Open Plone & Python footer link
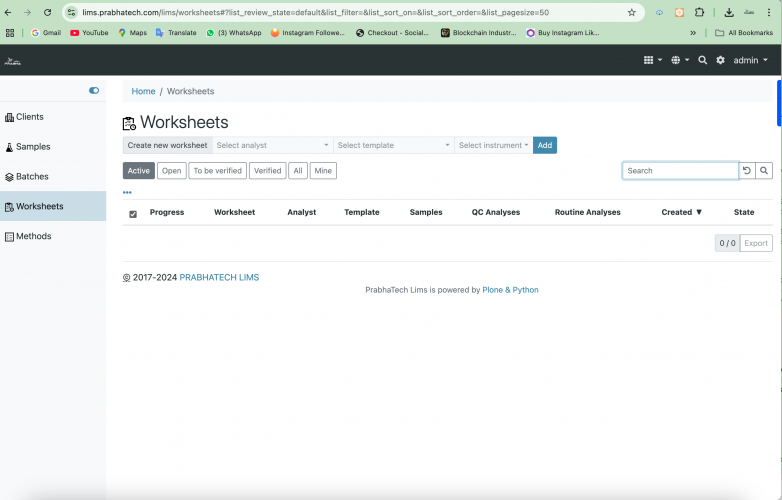This screenshot has width=782, height=500. [510, 290]
